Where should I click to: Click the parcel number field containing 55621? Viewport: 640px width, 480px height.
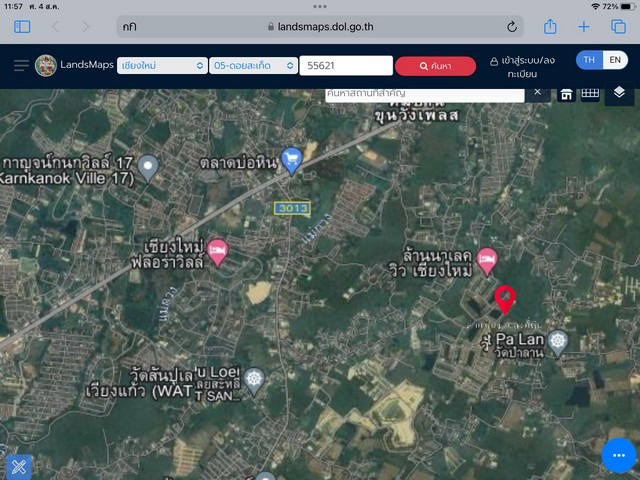coord(345,66)
